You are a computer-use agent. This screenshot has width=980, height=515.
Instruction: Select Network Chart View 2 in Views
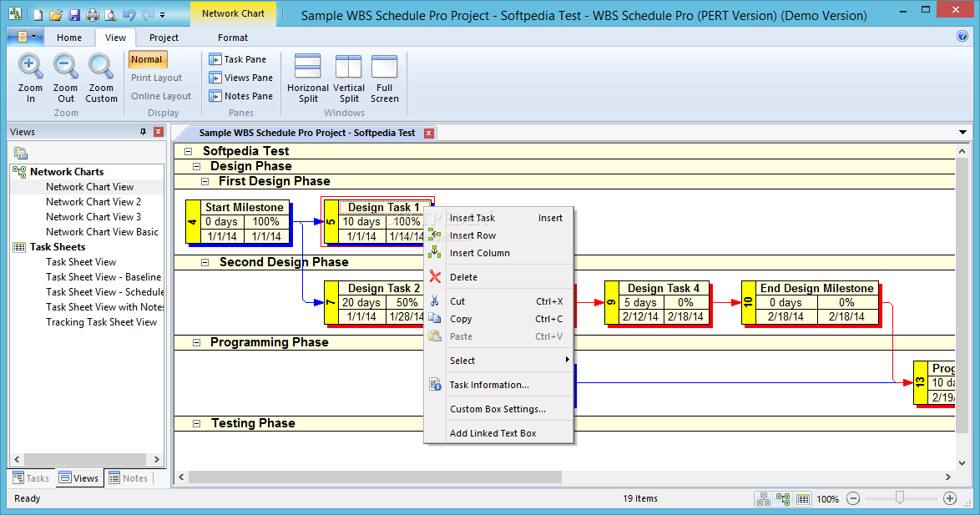pos(93,202)
